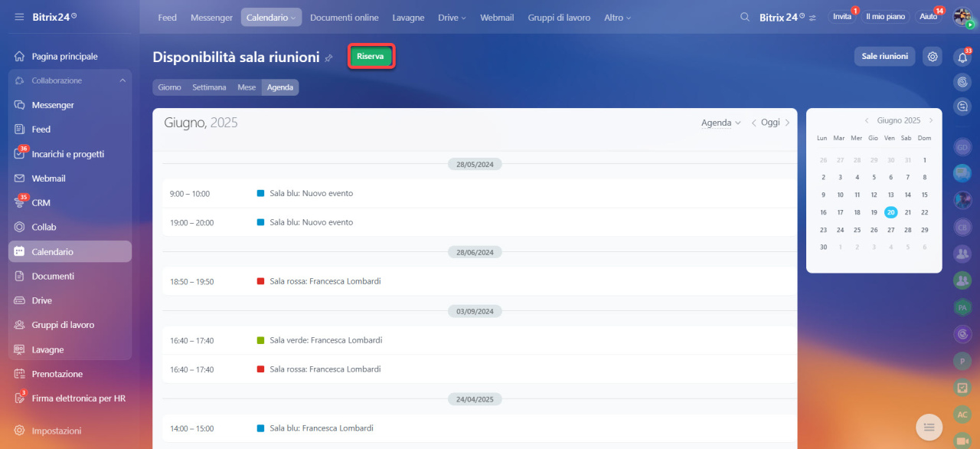Open the notifications bell with badge 33
The height and width of the screenshot is (449, 980).
click(x=962, y=57)
